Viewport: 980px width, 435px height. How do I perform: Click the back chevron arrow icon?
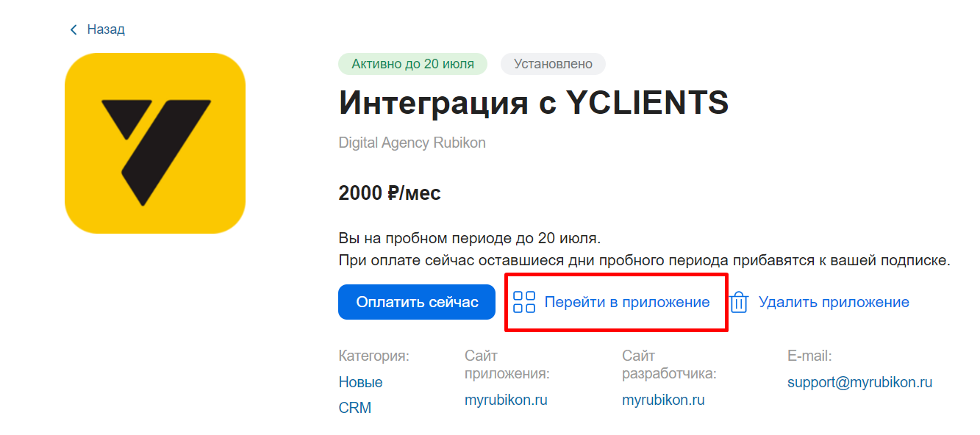point(73,30)
